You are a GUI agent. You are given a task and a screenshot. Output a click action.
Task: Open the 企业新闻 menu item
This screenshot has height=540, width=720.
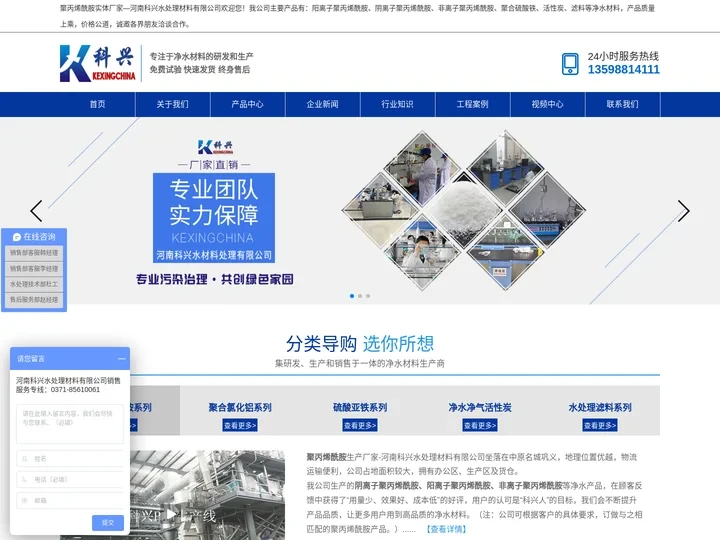point(322,104)
